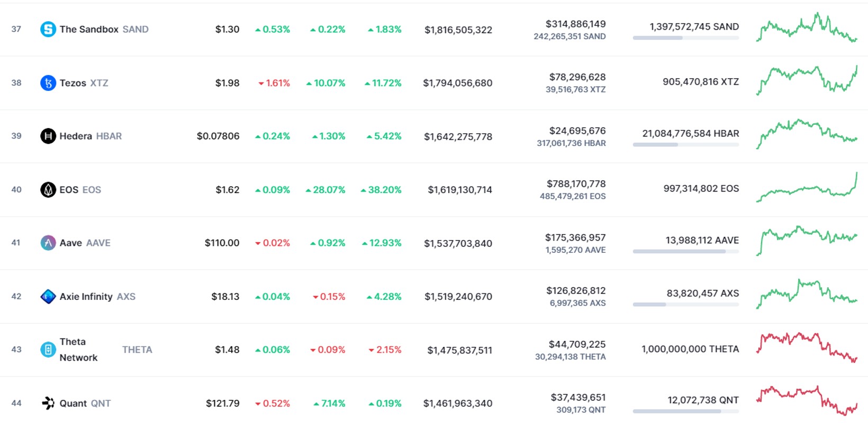Open the Axie Infinity name link
Image resolution: width=868 pixels, height=423 pixels.
pos(86,297)
